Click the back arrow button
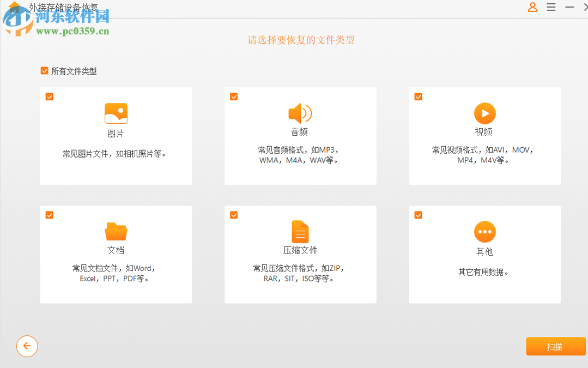Image resolution: width=588 pixels, height=368 pixels. click(x=27, y=346)
